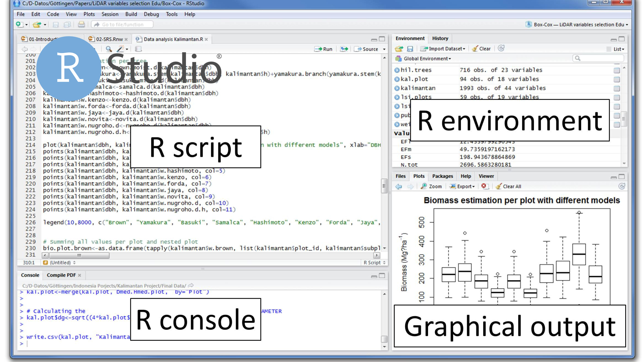Viewport: 644px width, 362px height.
Task: Click the save workspace disk icon in Environment
Action: tap(410, 49)
